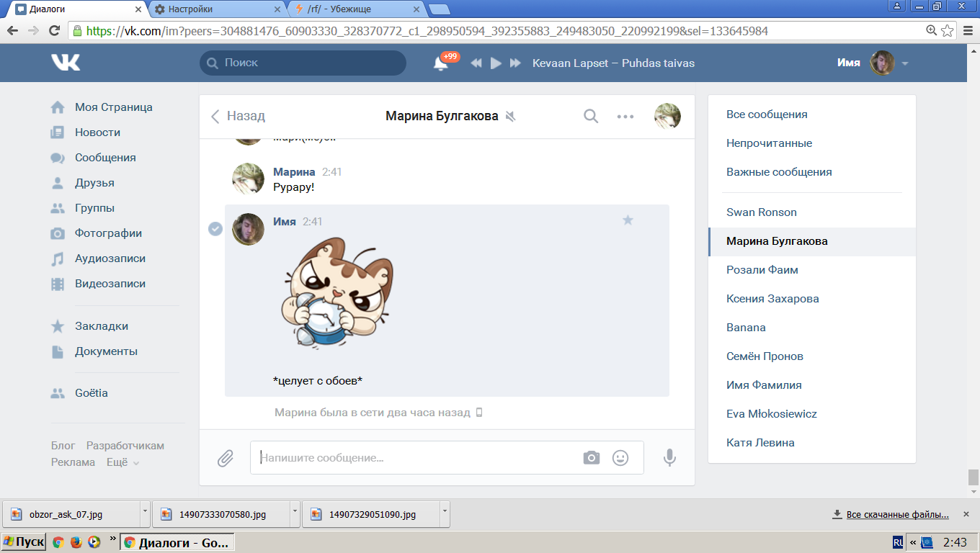
Task: Open Моя Страница in sidebar
Action: pyautogui.click(x=114, y=107)
